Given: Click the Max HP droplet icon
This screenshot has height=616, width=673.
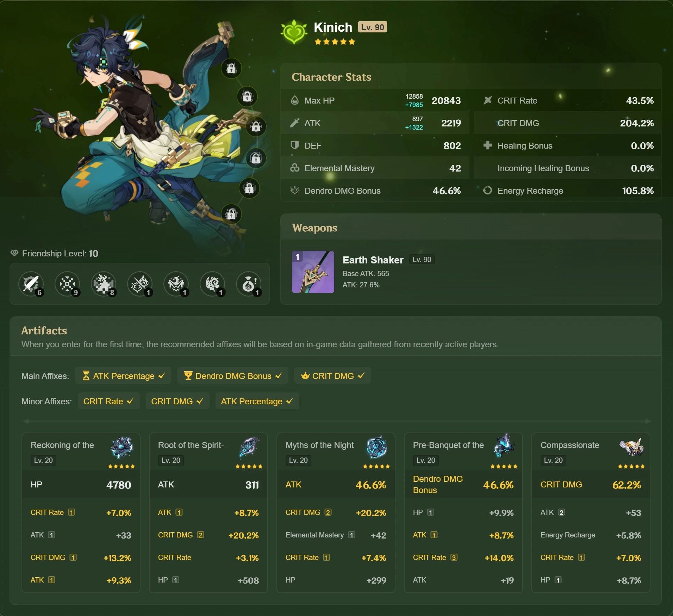Looking at the screenshot, I should [295, 100].
